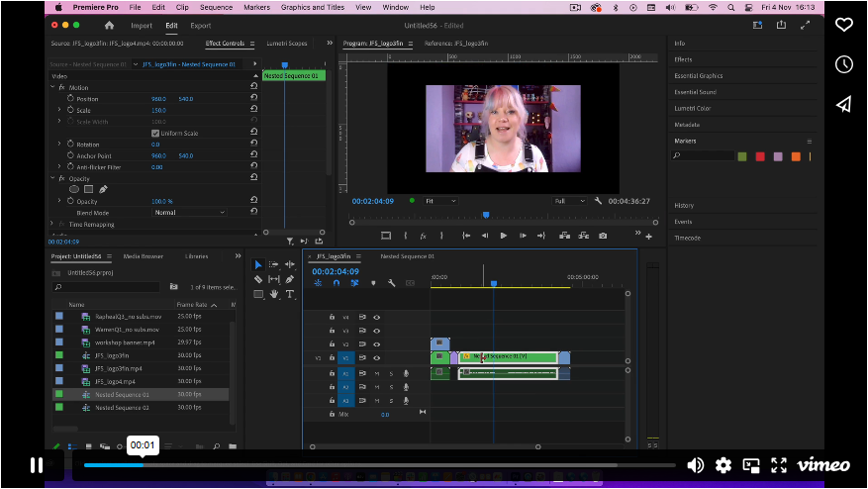Click Mark In bracket icon
The width and height of the screenshot is (868, 489).
pos(406,236)
